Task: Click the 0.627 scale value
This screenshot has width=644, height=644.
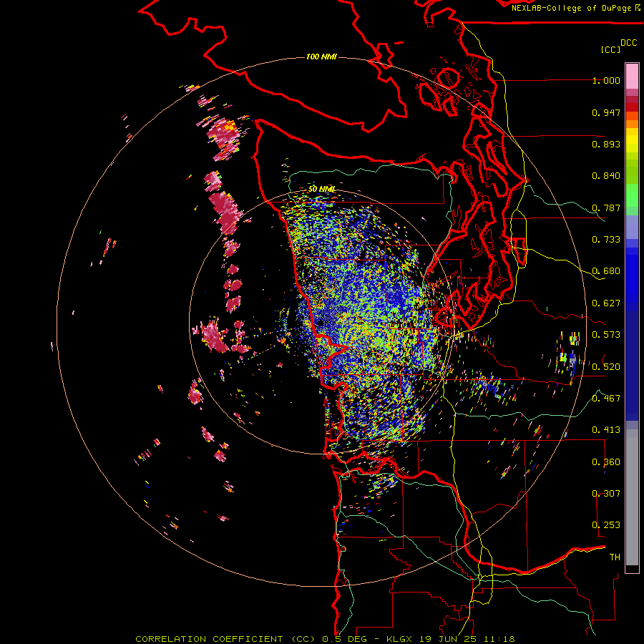Action: pyautogui.click(x=606, y=303)
